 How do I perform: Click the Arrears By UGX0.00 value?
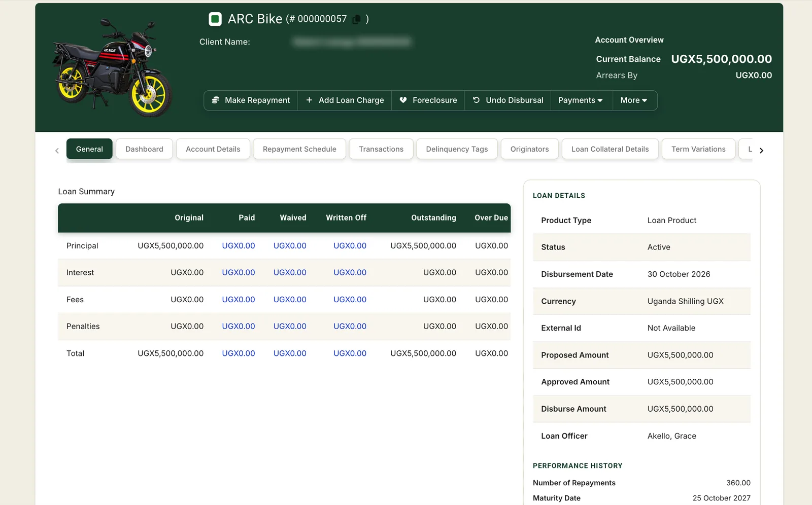[x=754, y=76]
